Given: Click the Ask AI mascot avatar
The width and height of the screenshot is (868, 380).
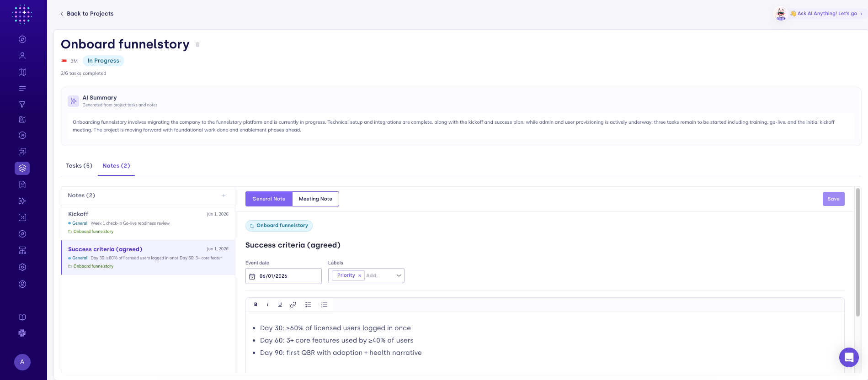Looking at the screenshot, I should 781,14.
